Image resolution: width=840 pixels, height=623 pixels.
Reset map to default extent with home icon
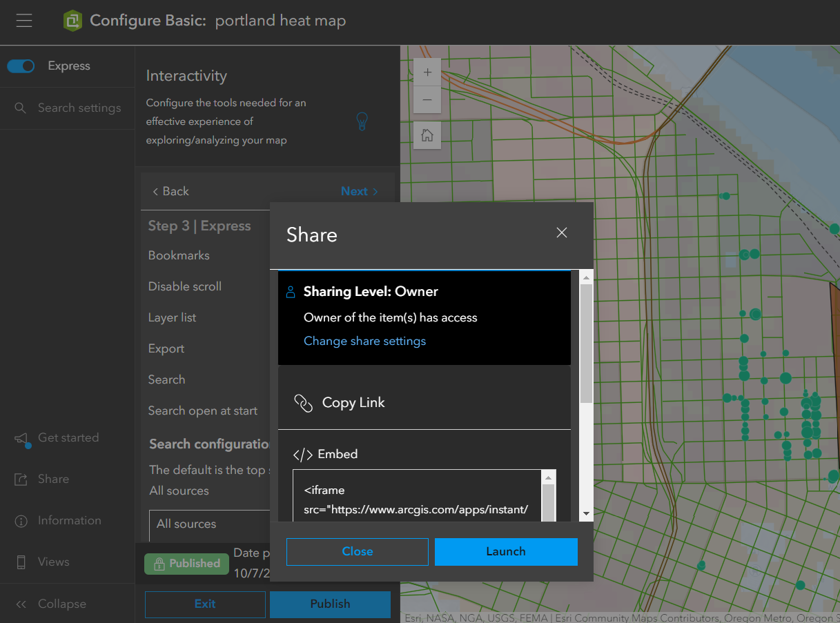[x=427, y=135]
